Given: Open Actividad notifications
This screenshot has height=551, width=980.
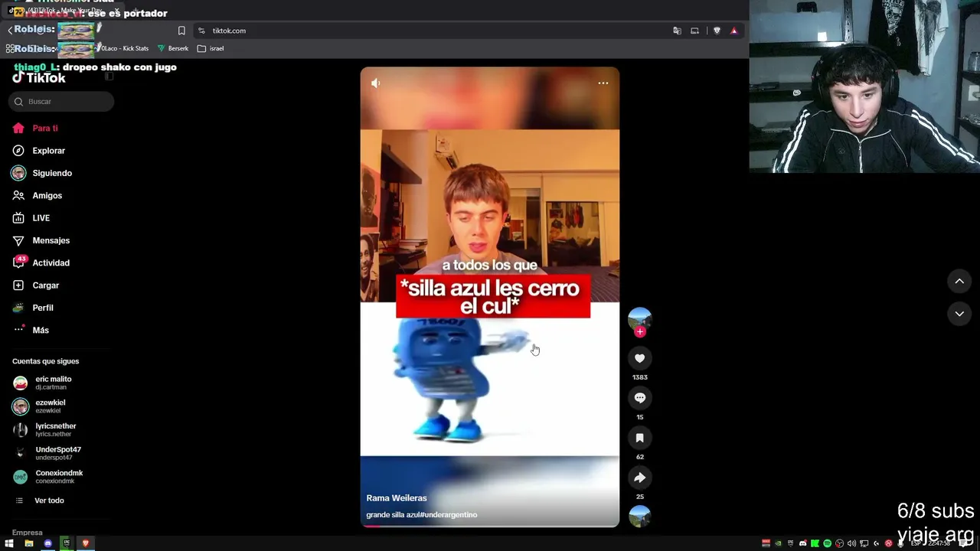Looking at the screenshot, I should 41,262.
